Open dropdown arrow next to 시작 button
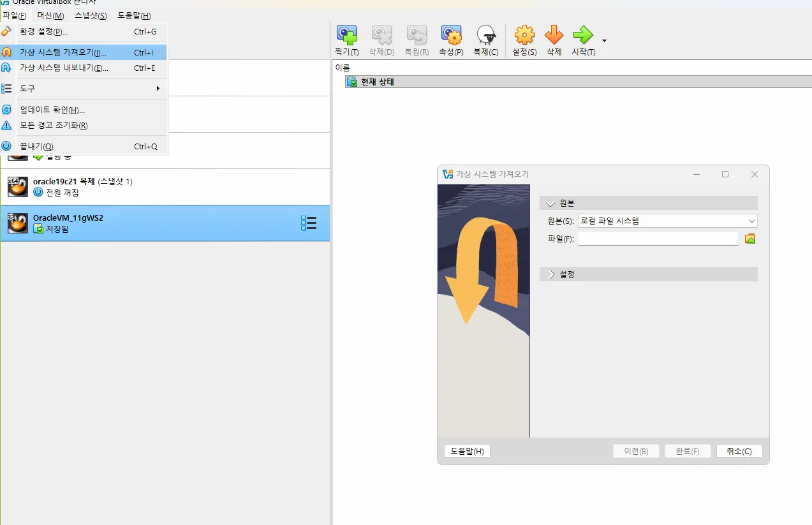This screenshot has width=812, height=525. pyautogui.click(x=604, y=41)
